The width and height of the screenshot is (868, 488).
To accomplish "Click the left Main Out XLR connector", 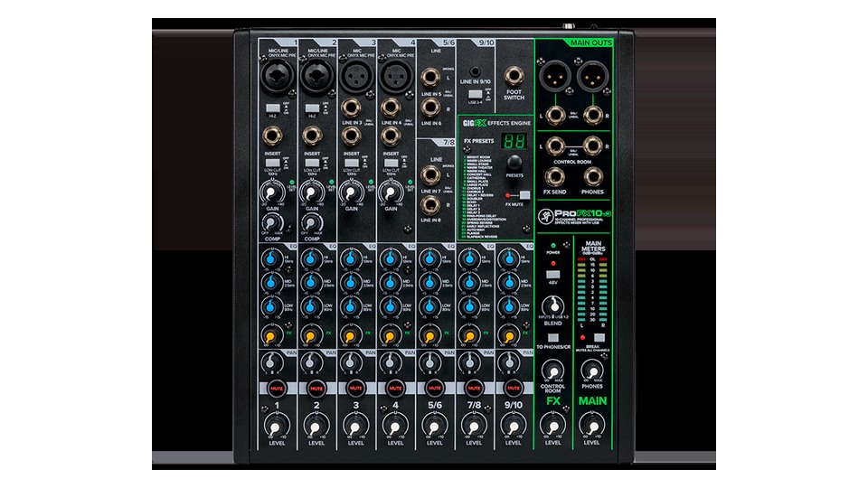I will [x=554, y=75].
